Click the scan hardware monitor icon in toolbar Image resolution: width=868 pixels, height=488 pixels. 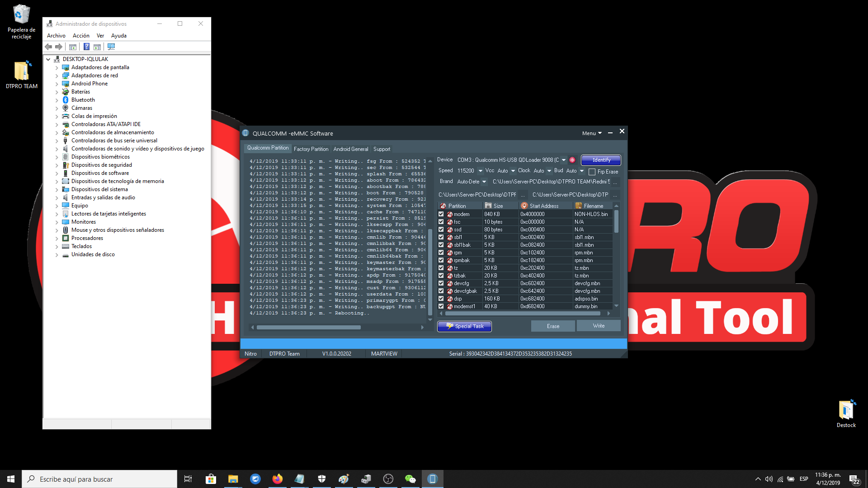[x=111, y=47]
